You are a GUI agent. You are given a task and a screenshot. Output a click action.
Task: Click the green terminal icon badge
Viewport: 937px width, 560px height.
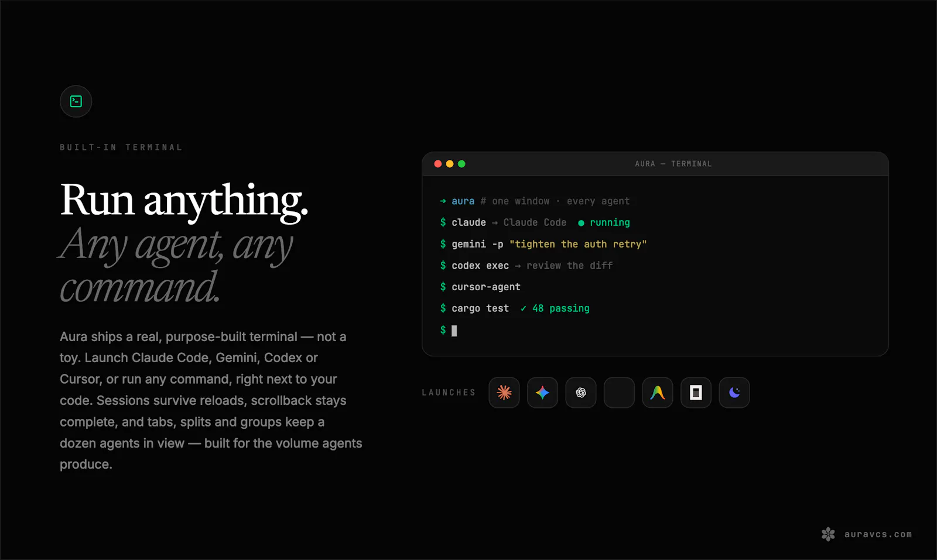76,101
